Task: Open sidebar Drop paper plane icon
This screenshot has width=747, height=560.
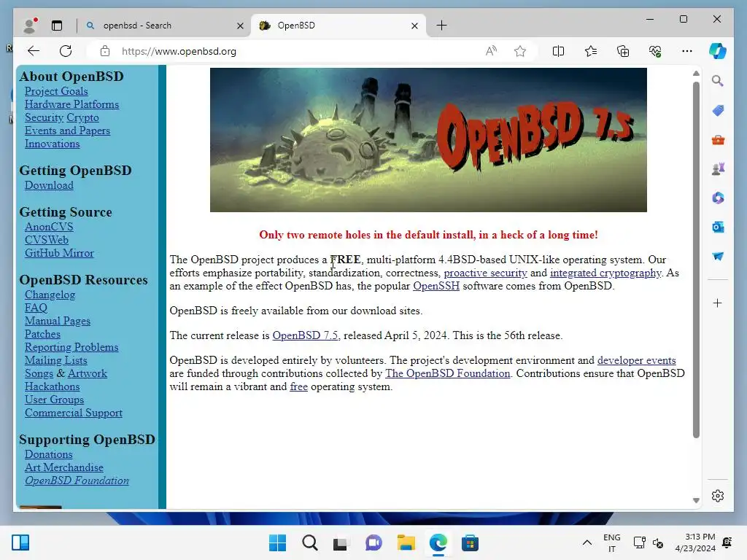Action: 718,256
